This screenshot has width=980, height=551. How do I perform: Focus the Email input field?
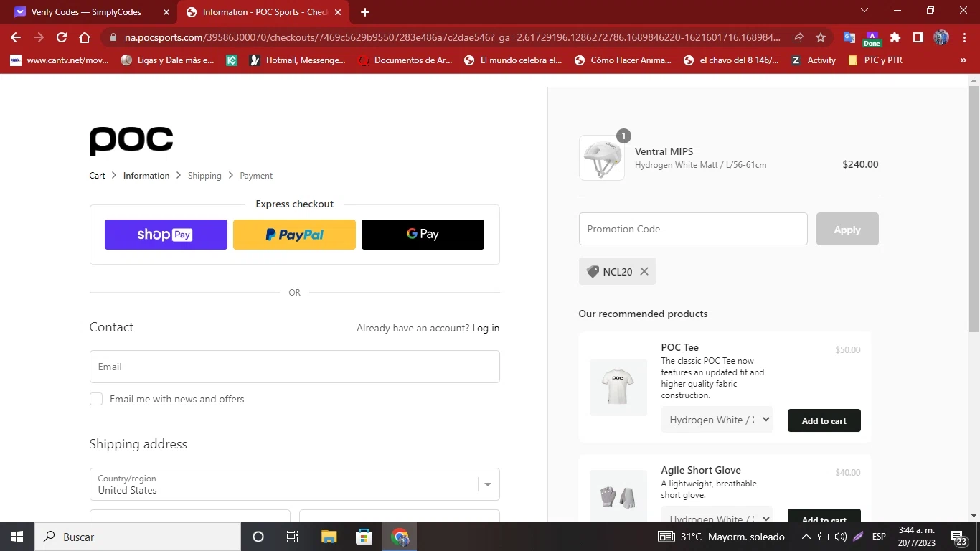point(294,367)
